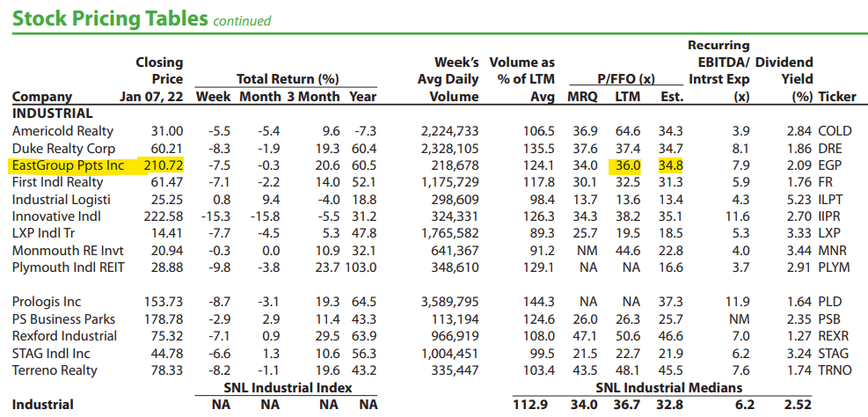The width and height of the screenshot is (868, 417).
Task: Select the 'INDUSTRIAL' section label
Action: pos(53,114)
